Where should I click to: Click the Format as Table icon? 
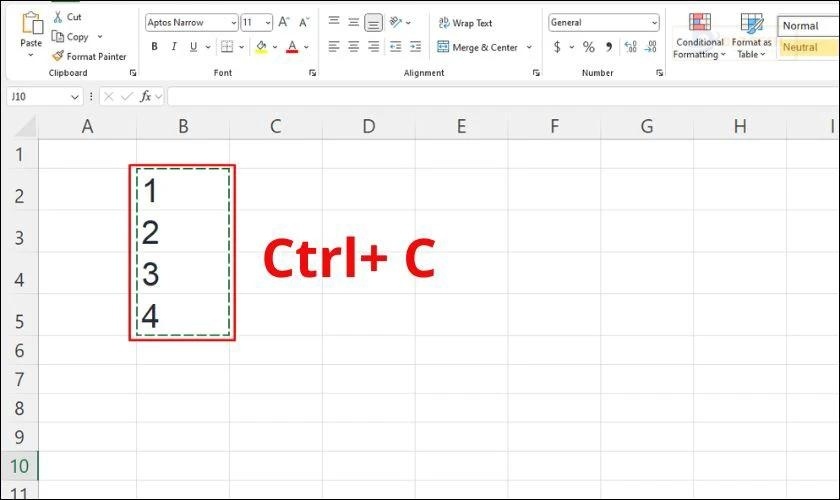pos(751,35)
